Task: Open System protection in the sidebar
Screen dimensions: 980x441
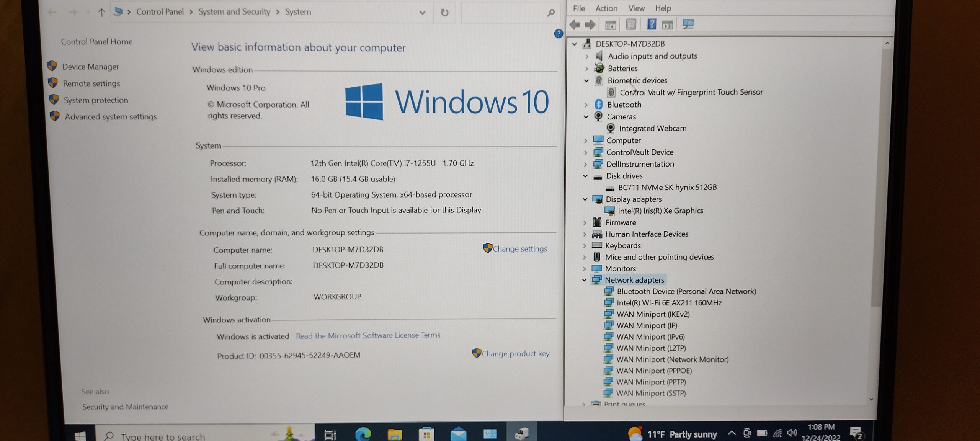Action: [x=96, y=100]
